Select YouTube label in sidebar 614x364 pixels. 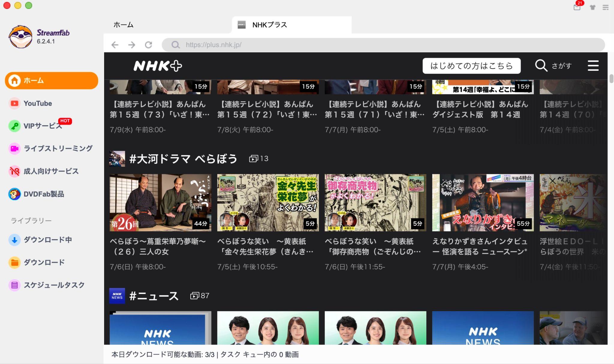(38, 103)
